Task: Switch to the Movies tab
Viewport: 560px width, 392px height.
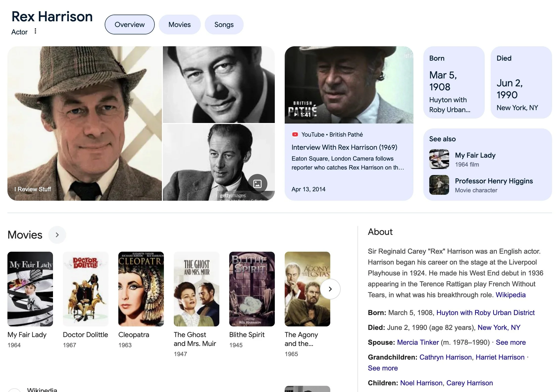Action: pyautogui.click(x=179, y=24)
